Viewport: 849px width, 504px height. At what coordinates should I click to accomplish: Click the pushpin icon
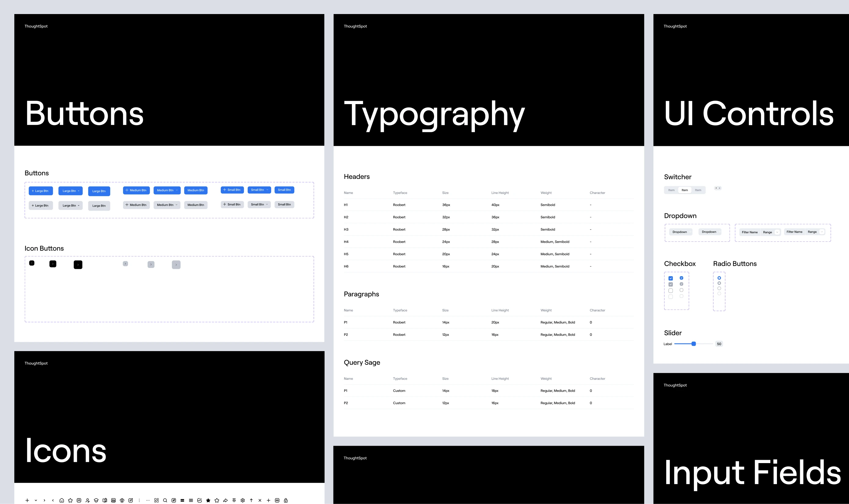234,500
